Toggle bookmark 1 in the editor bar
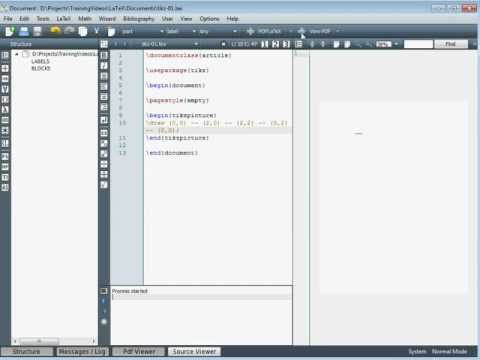 [x=265, y=44]
